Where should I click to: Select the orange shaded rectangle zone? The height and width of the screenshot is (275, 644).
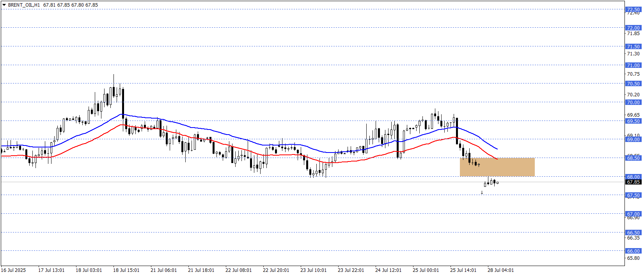497,167
